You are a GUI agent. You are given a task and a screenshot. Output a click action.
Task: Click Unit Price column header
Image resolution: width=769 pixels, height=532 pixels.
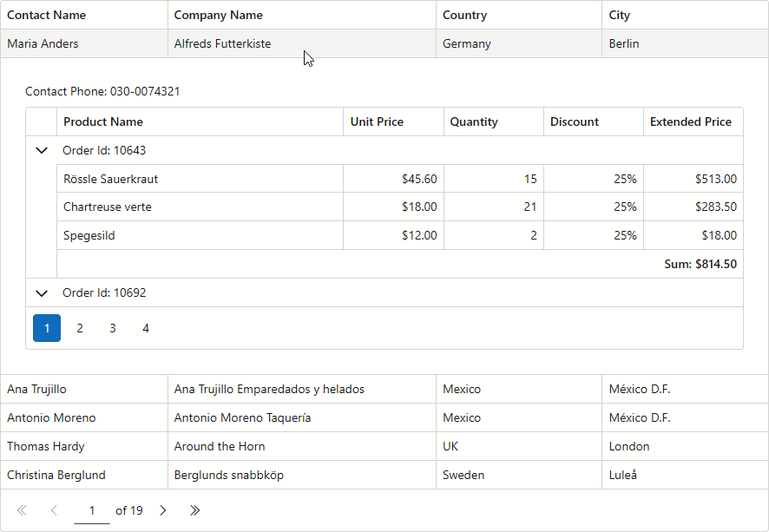click(x=393, y=122)
